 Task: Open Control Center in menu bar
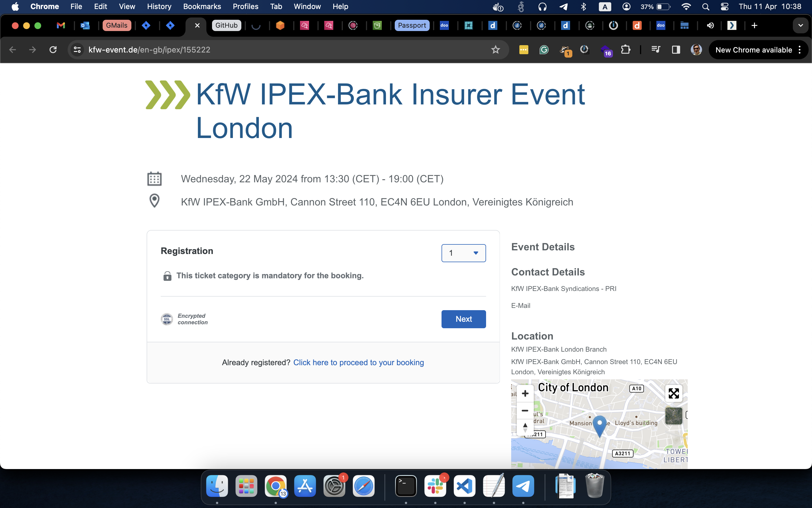[x=724, y=6]
